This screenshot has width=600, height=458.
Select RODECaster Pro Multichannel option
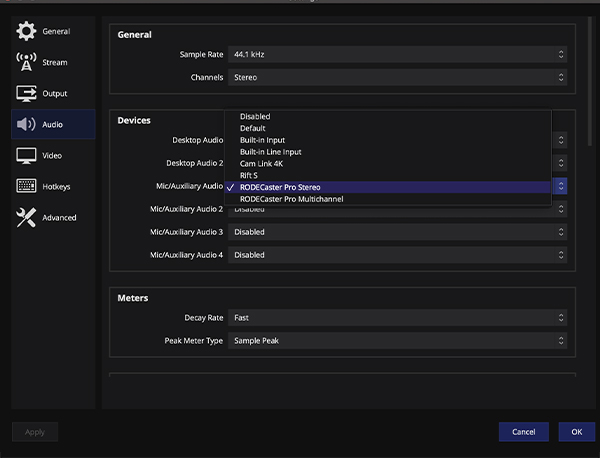tap(388, 199)
